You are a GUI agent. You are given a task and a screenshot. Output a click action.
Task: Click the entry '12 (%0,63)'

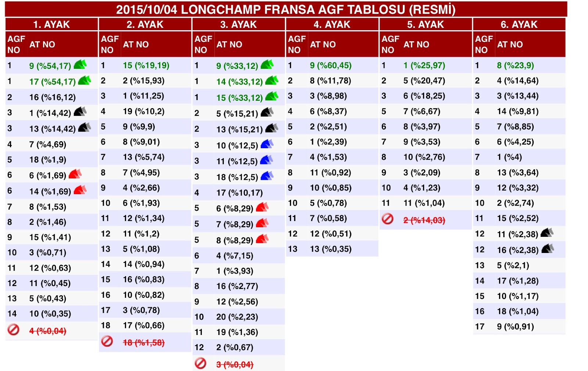click(50, 268)
